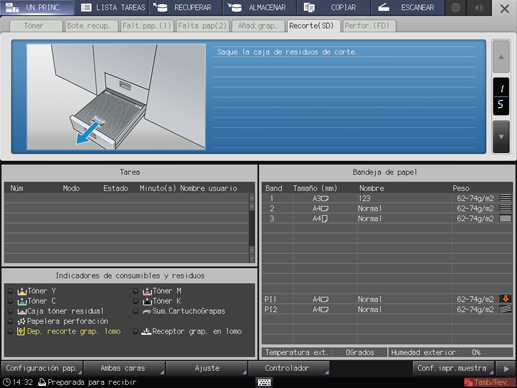
Task: Click the Dep. recorte grap. lomo warning icon
Action: point(21,331)
